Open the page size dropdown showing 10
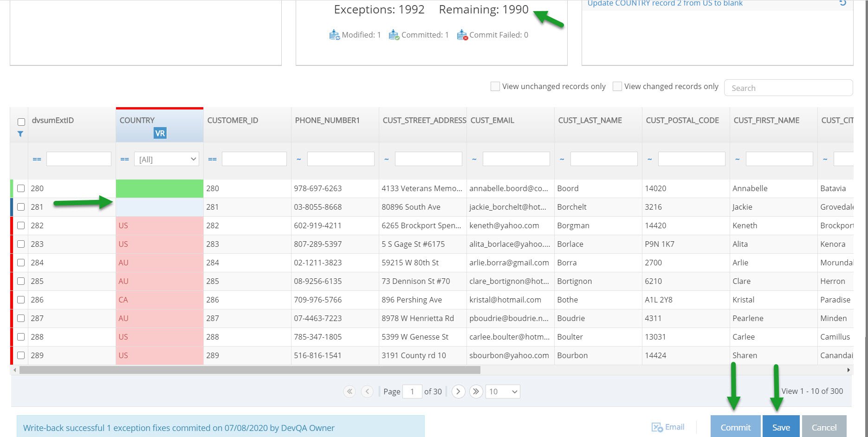The width and height of the screenshot is (868, 437). coord(503,392)
